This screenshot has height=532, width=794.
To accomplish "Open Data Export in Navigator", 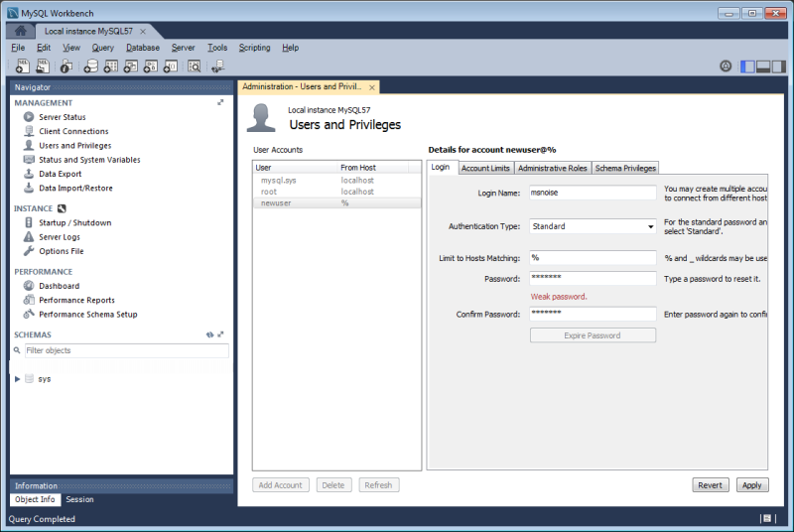I will coord(60,174).
